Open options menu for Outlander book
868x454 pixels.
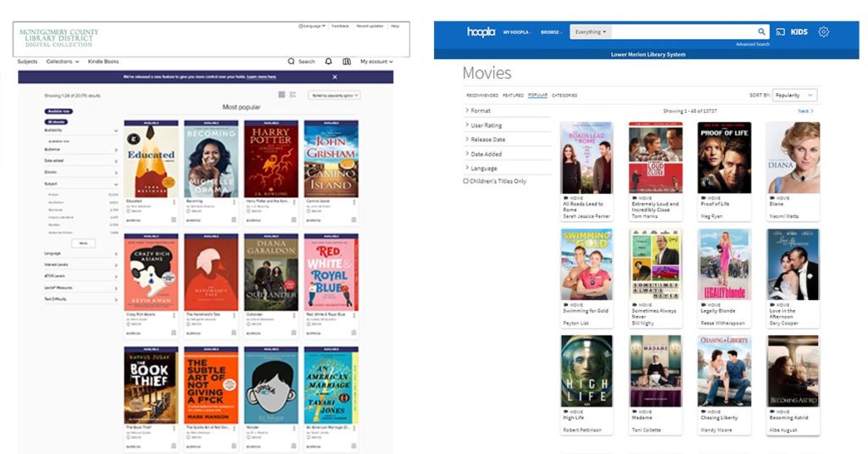pyautogui.click(x=294, y=315)
